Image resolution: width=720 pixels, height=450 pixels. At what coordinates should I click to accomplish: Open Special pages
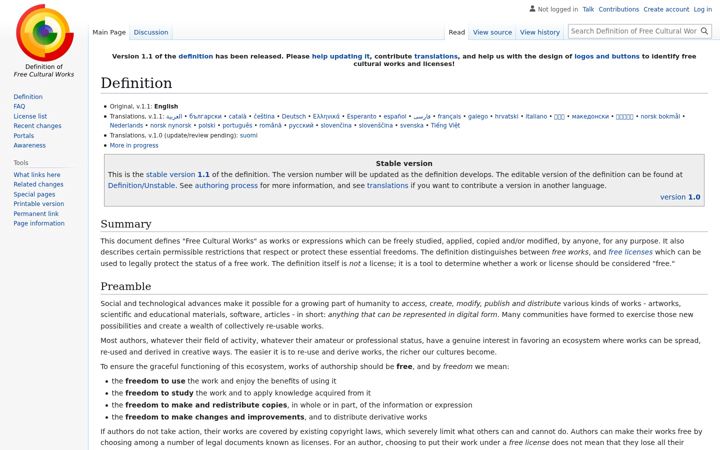[34, 194]
